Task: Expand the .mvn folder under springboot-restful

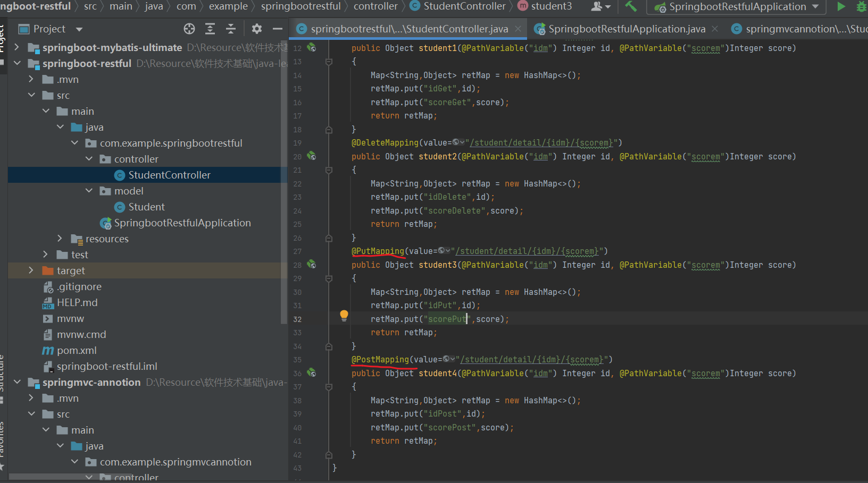Action: click(31, 79)
